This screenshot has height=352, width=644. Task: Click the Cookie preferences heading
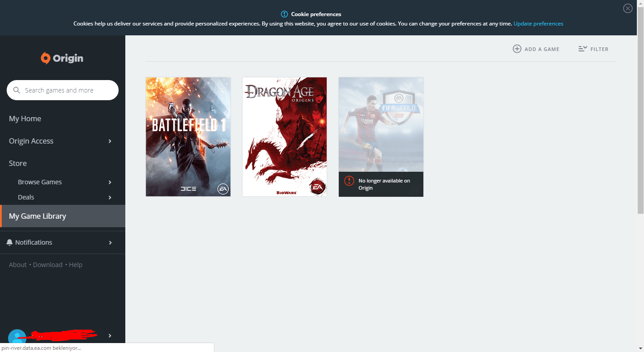316,14
